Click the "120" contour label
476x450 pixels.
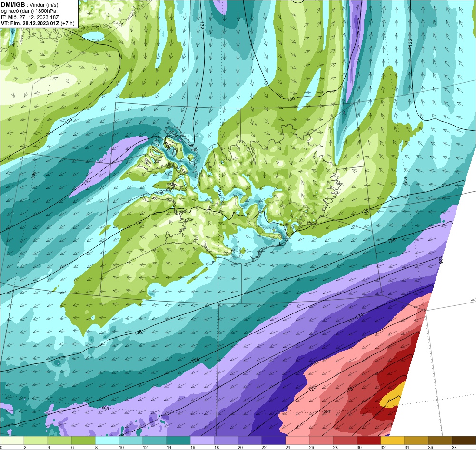coord(312,388)
